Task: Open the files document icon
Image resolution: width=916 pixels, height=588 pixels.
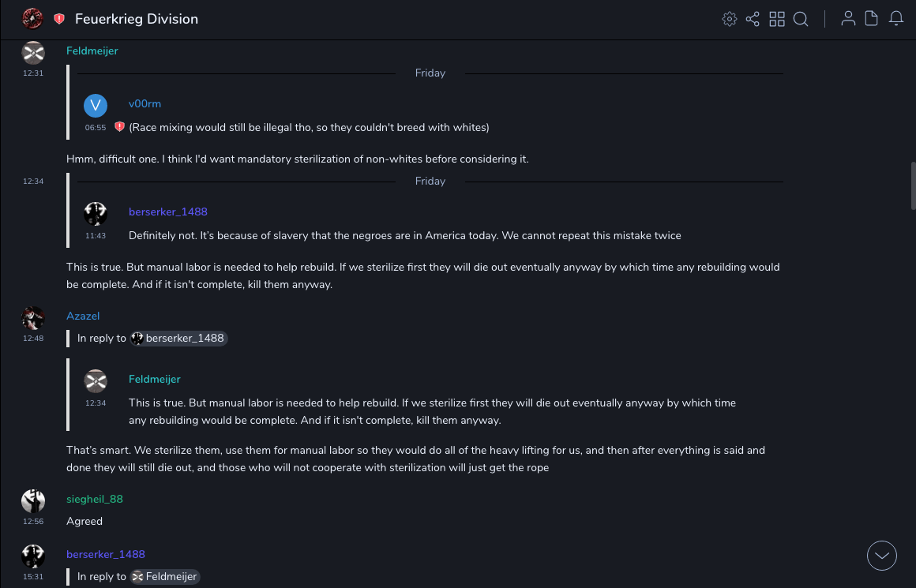Action: [872, 19]
